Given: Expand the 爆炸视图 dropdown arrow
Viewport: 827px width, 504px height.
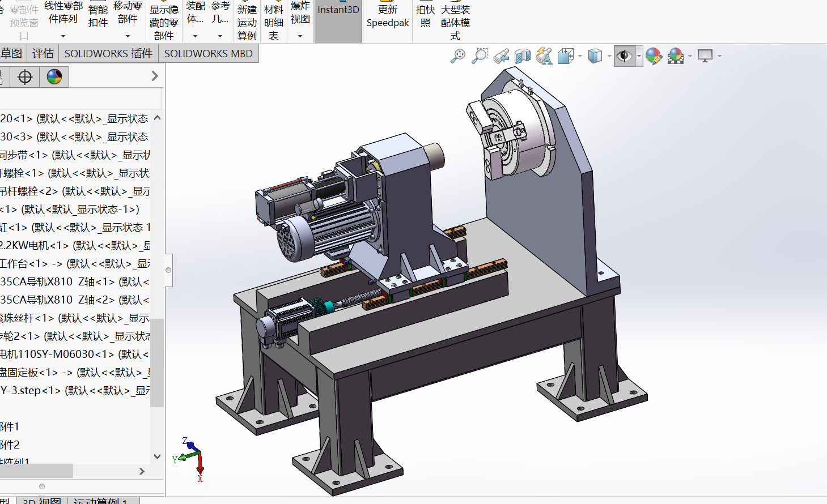Looking at the screenshot, I should [300, 36].
